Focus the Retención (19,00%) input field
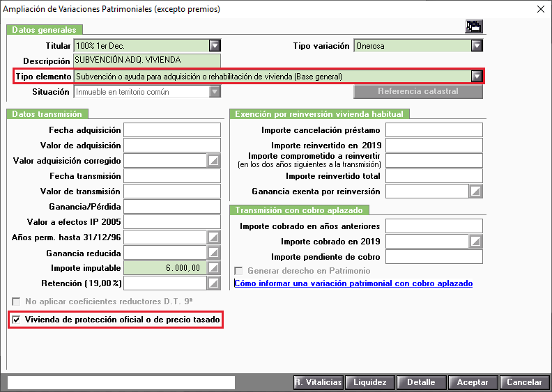This screenshot has height=392, width=552. click(165, 283)
